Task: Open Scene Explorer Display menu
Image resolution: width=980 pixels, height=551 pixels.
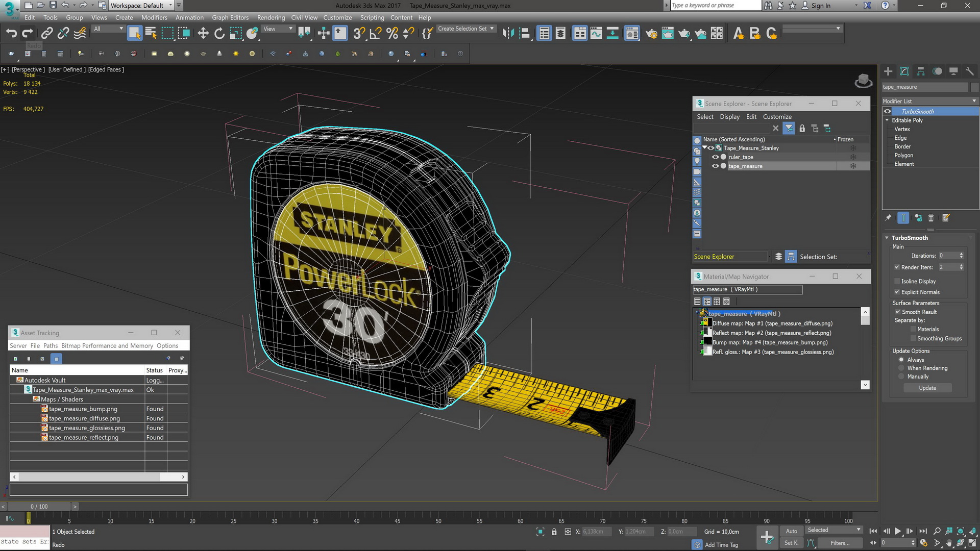Action: [x=729, y=117]
